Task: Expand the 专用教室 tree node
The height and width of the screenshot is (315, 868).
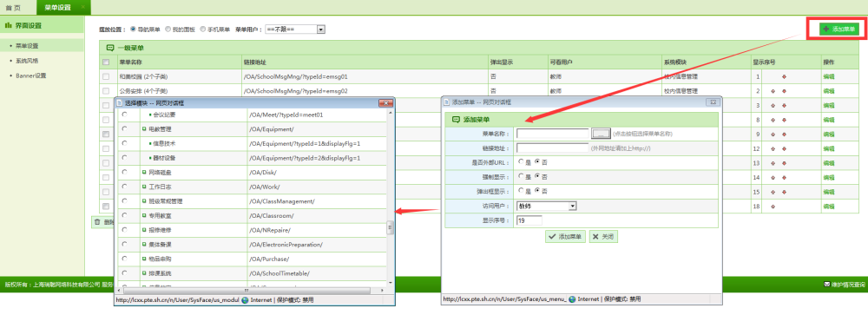Action: (144, 215)
